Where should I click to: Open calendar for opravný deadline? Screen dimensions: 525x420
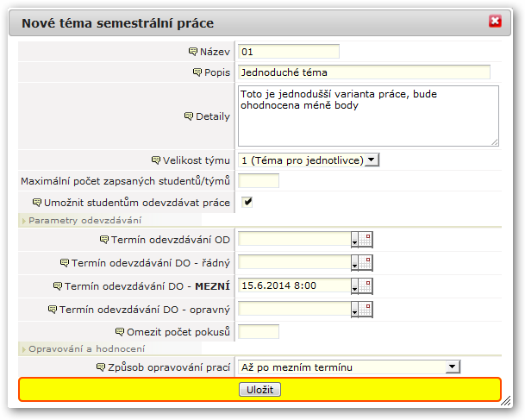(366, 309)
